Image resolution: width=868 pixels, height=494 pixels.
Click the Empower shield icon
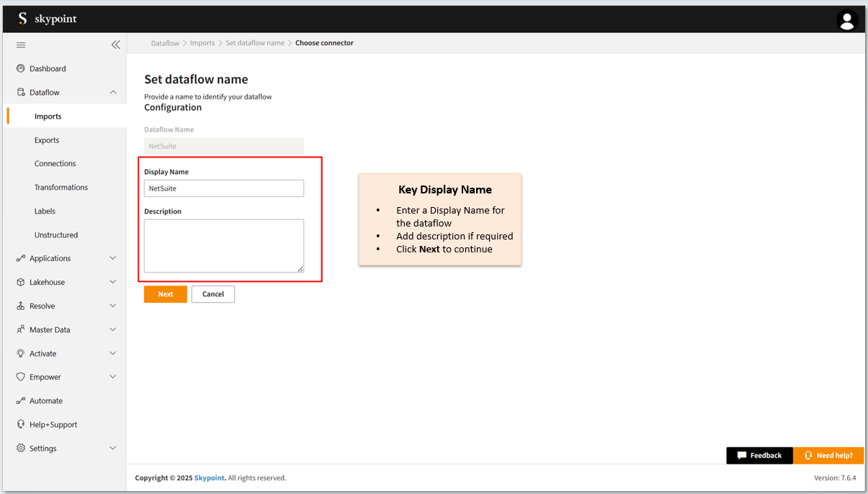click(x=21, y=377)
